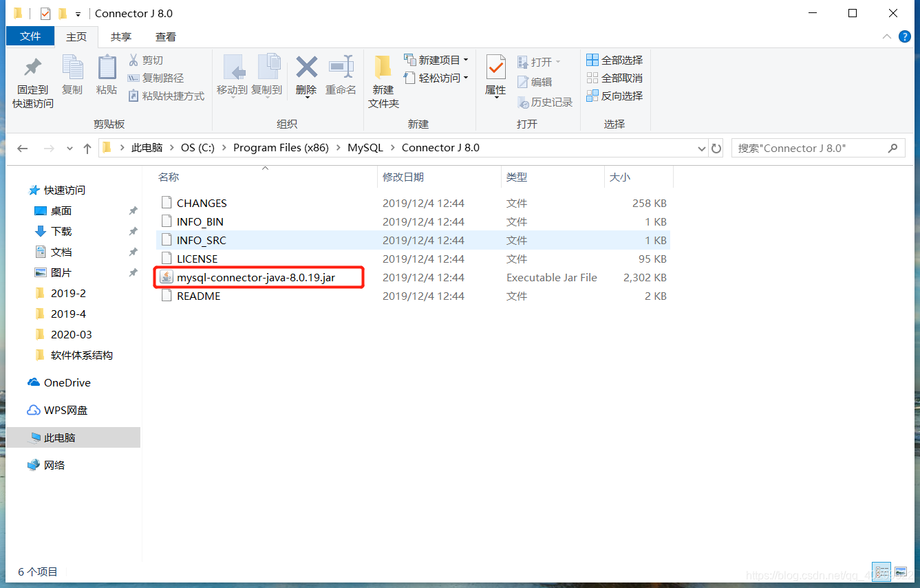920x588 pixels.
Task: Click Invert selection (反向选择)
Action: pos(614,96)
